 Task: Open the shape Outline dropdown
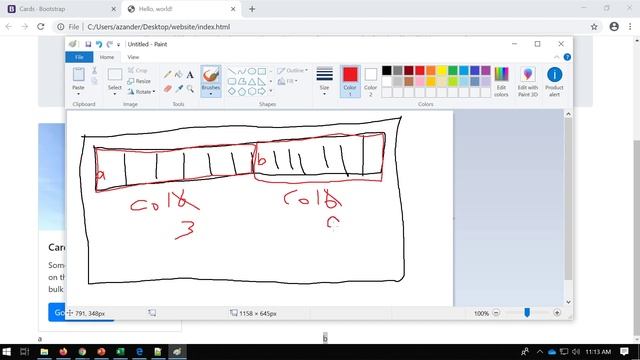point(293,71)
